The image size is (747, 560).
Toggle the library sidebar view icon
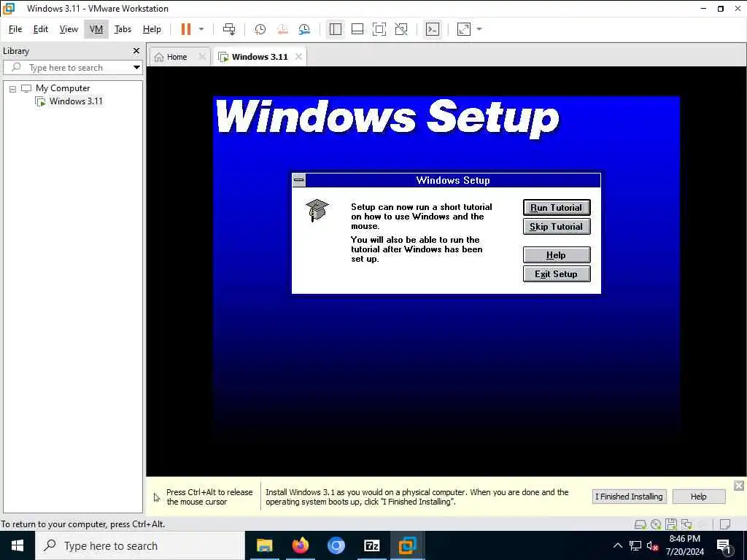click(336, 29)
